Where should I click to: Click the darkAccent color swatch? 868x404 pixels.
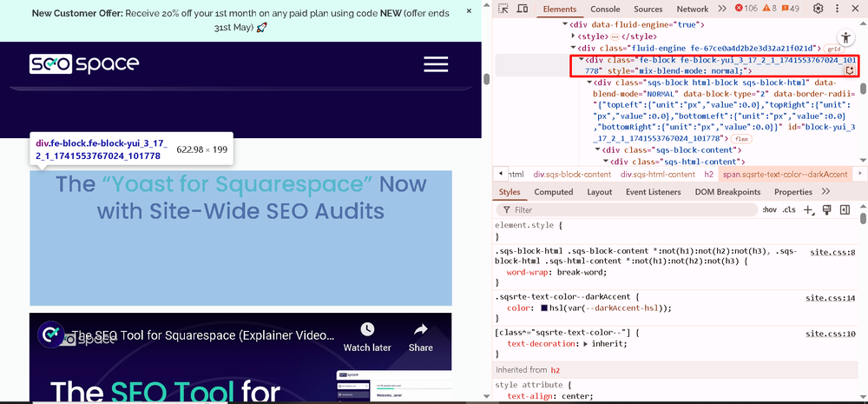click(545, 308)
